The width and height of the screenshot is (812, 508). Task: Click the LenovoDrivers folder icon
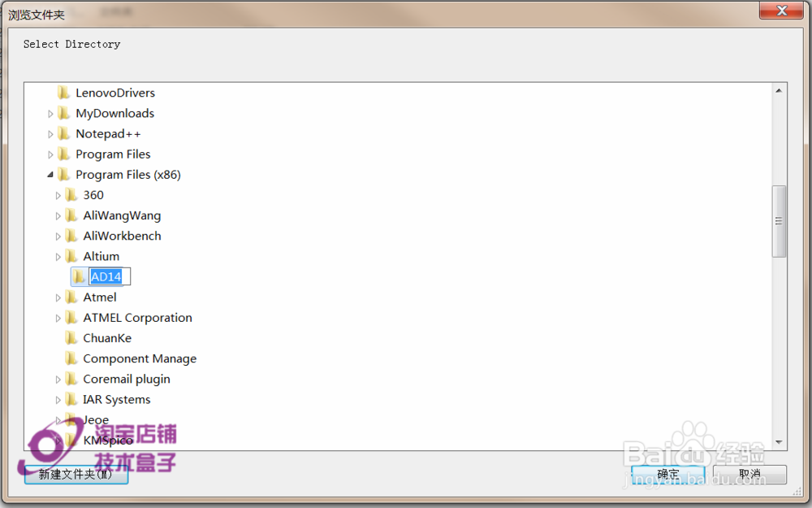point(63,93)
